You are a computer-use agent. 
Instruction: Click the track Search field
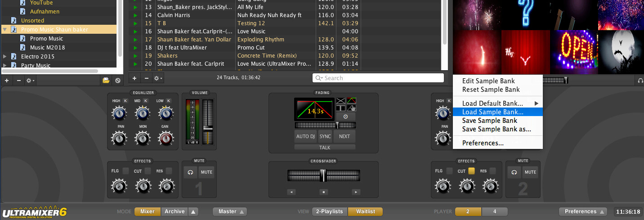coord(378,78)
